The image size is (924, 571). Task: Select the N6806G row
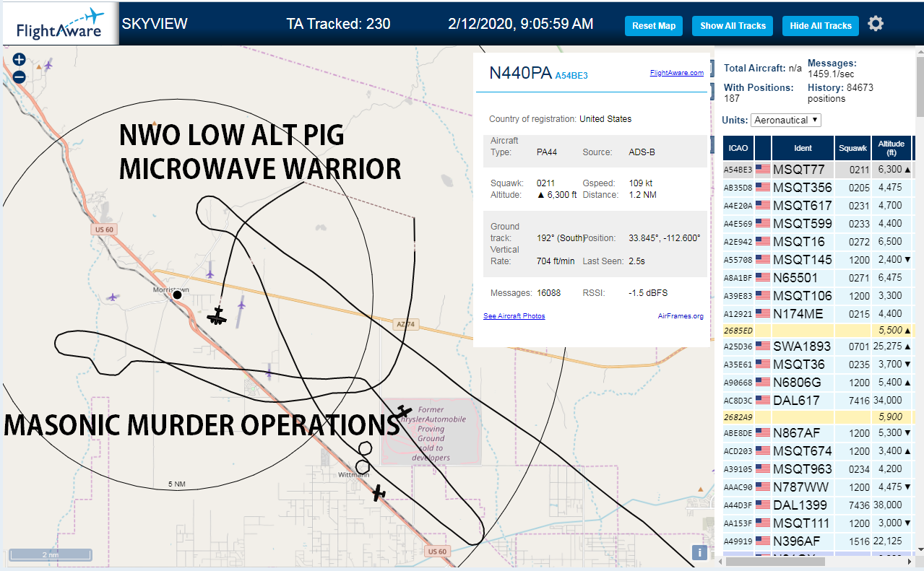pos(820,382)
